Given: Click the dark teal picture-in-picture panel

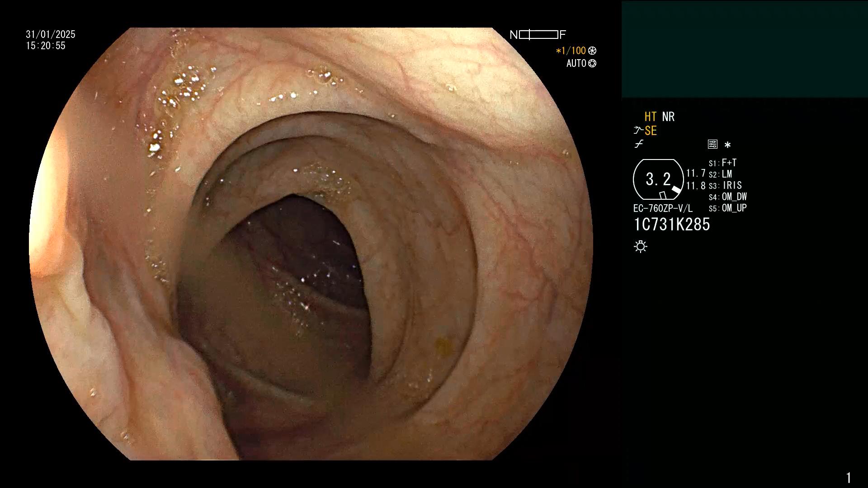Looking at the screenshot, I should (x=745, y=49).
